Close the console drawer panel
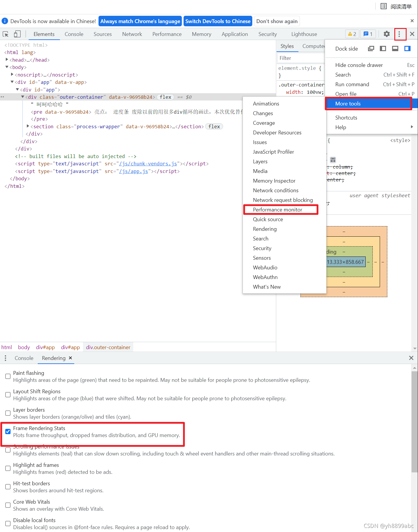The width and height of the screenshot is (418, 532). [x=411, y=358]
